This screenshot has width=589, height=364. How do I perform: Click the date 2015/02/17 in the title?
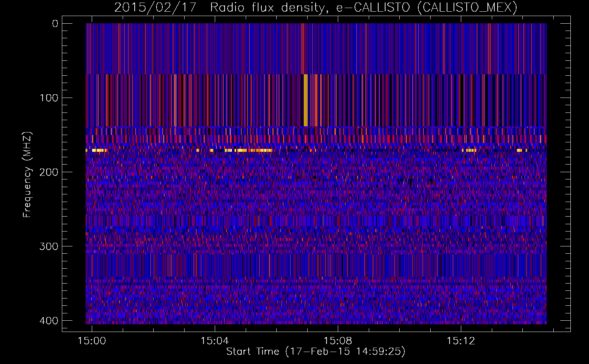(155, 7)
